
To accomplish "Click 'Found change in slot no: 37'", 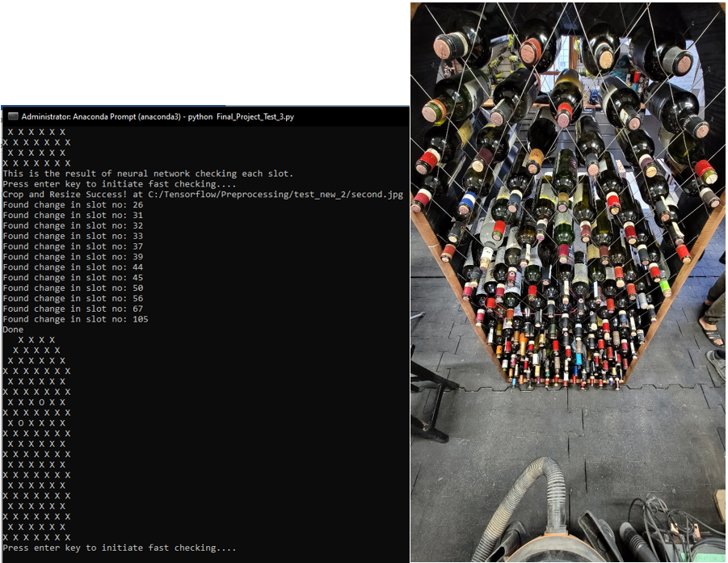I will 73,246.
